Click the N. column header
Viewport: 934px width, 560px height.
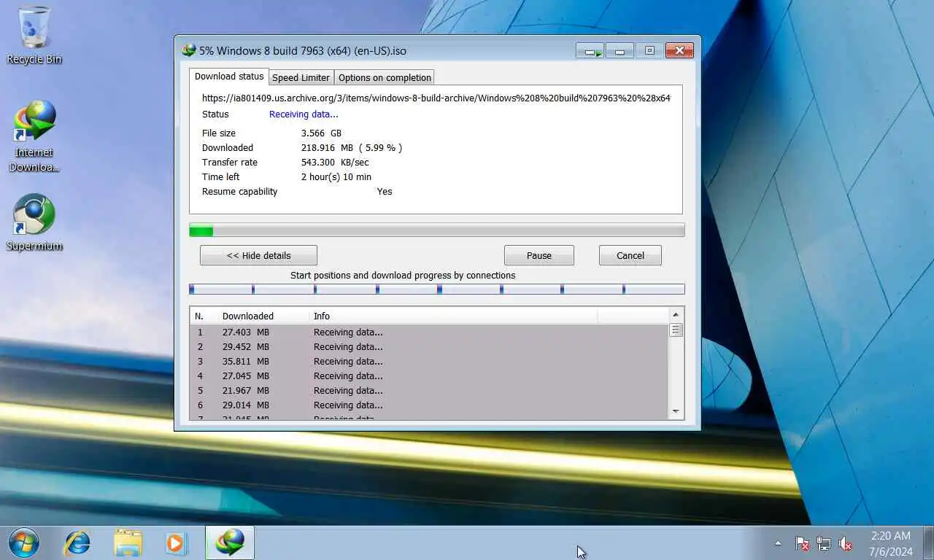(204, 316)
